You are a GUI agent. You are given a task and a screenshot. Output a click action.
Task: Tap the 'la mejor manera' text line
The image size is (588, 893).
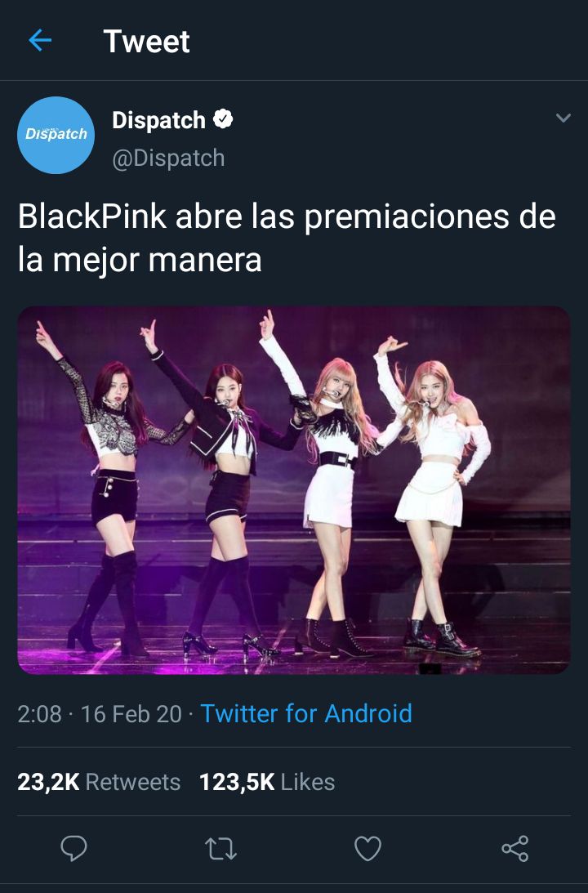click(x=140, y=260)
